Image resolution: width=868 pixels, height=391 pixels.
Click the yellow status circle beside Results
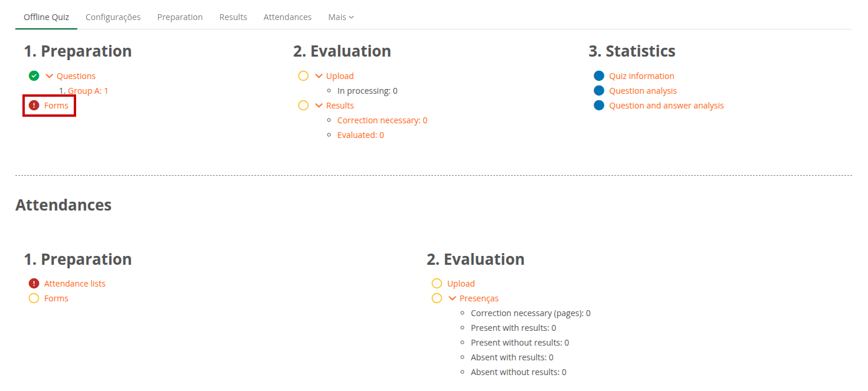[x=303, y=106]
